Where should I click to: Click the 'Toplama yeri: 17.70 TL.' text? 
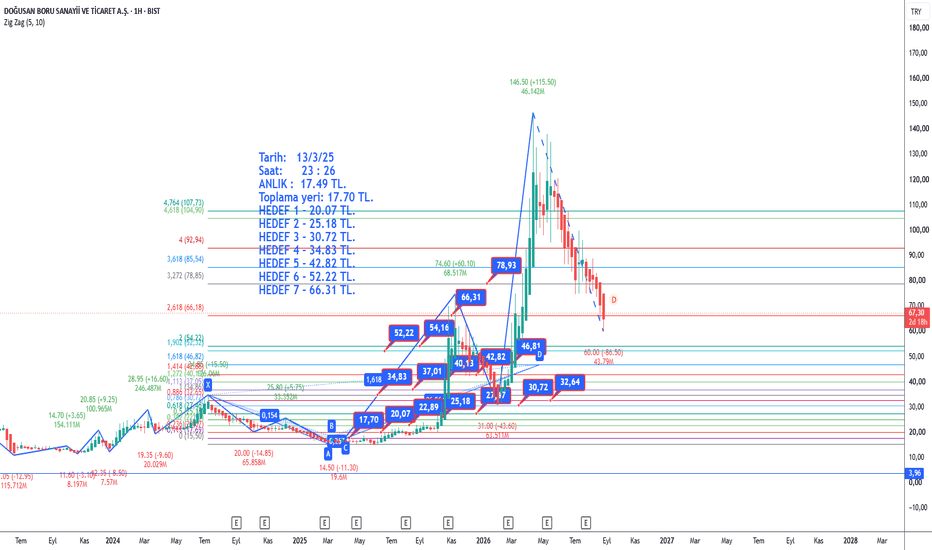[x=316, y=197]
